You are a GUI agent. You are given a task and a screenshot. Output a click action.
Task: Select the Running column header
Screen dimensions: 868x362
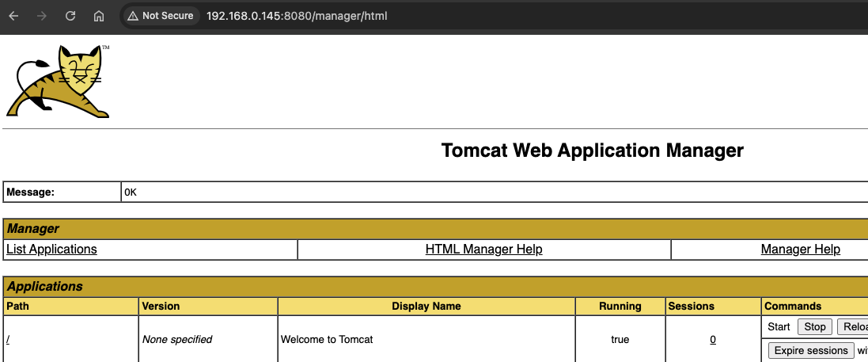click(620, 306)
